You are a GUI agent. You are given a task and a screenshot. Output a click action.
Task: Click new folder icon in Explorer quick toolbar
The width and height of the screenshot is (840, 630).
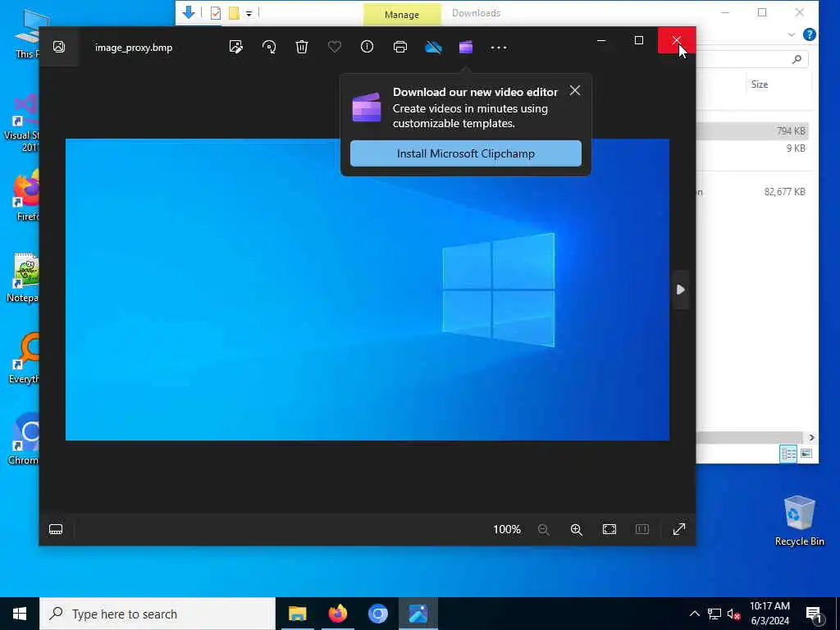coord(234,13)
